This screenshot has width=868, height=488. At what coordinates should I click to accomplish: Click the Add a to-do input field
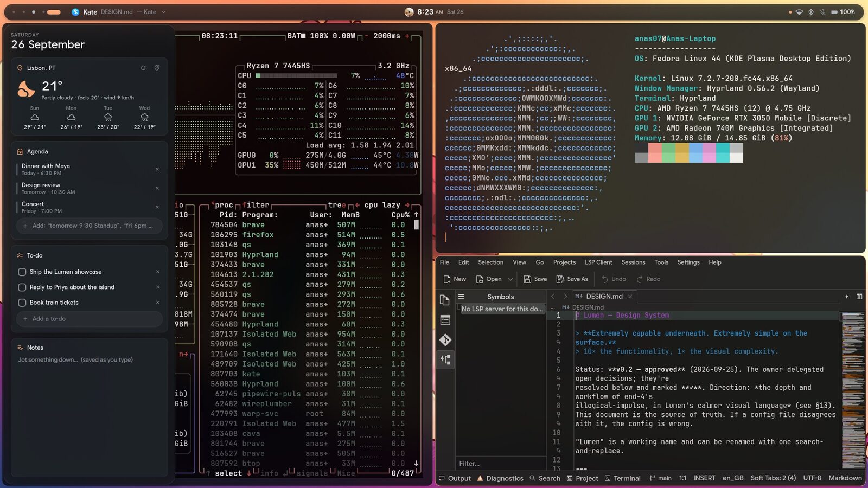(x=90, y=319)
